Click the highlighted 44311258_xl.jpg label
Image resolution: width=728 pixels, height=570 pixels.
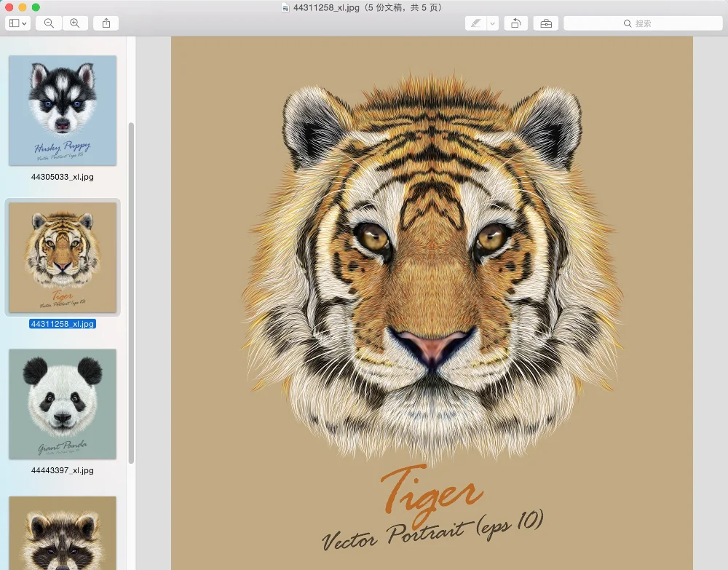62,324
